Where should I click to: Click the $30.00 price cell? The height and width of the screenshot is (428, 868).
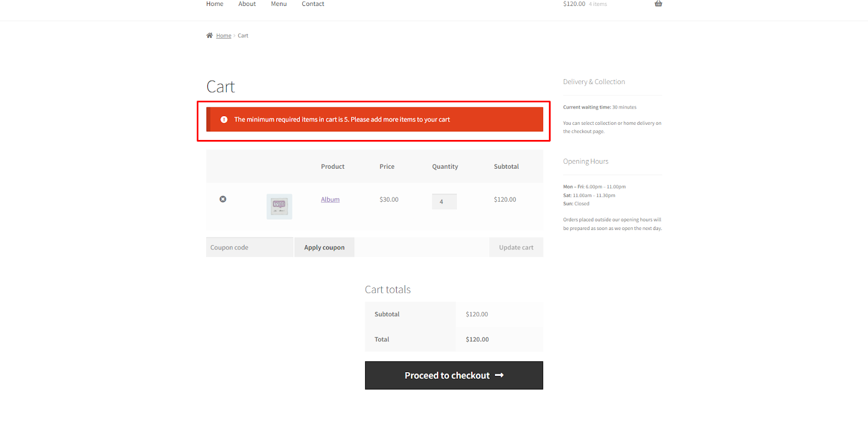click(x=389, y=200)
